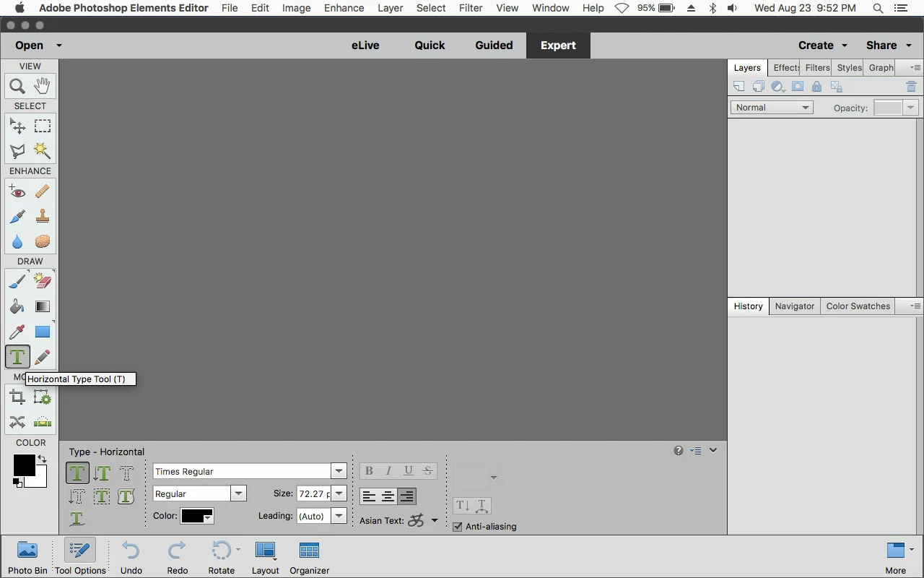The image size is (924, 578).
Task: Select the Smart Brush tool
Action: pyautogui.click(x=17, y=217)
